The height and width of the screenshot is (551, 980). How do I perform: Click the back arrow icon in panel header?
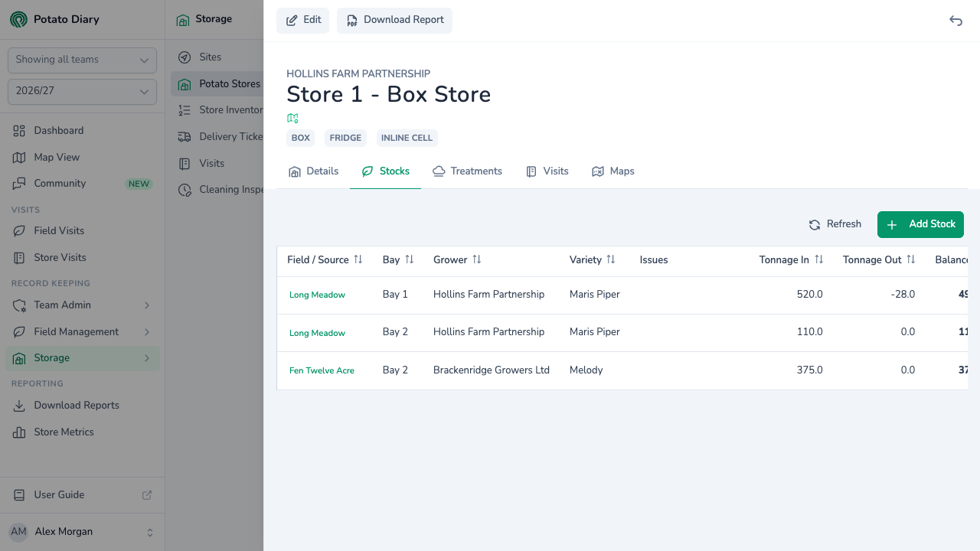[x=955, y=21]
